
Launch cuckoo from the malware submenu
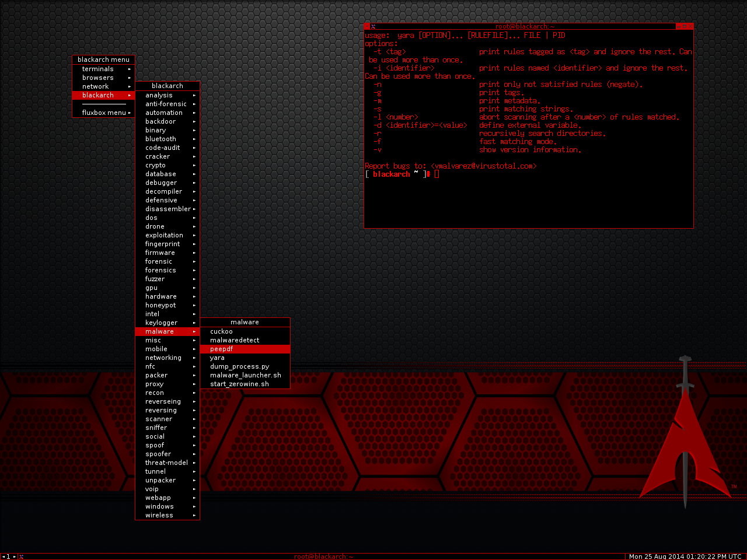click(x=245, y=331)
